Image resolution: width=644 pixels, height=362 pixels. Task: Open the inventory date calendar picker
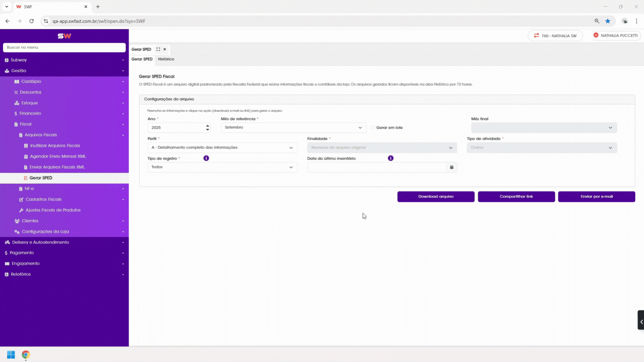point(452,167)
